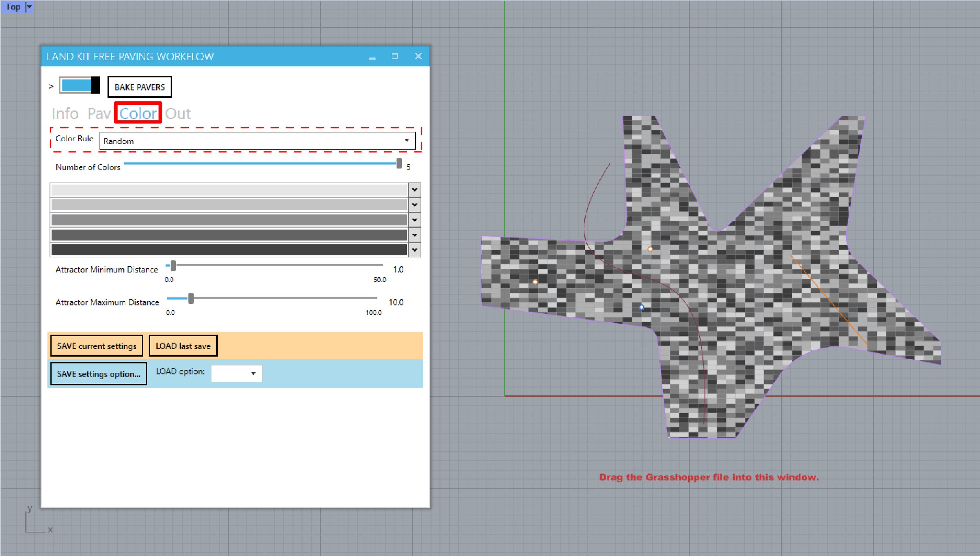The width and height of the screenshot is (980, 556).
Task: Switch to the Info tab
Action: pyautogui.click(x=65, y=113)
